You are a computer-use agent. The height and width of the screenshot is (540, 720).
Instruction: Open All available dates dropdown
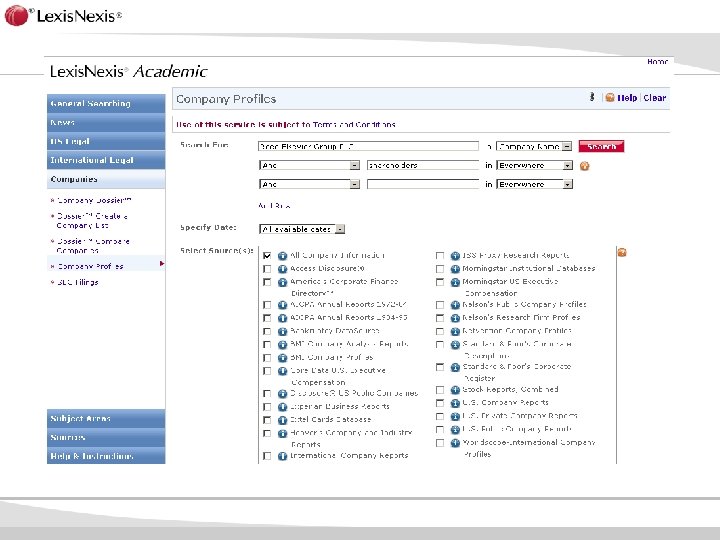click(302, 229)
